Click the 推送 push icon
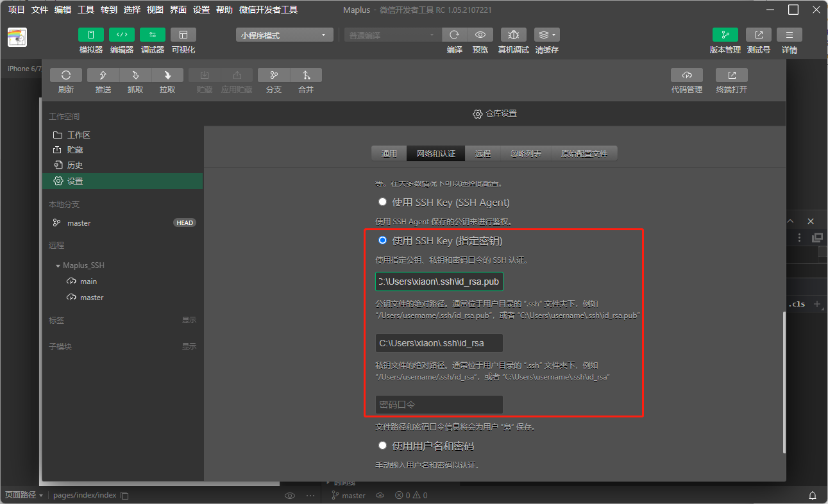 coord(103,75)
